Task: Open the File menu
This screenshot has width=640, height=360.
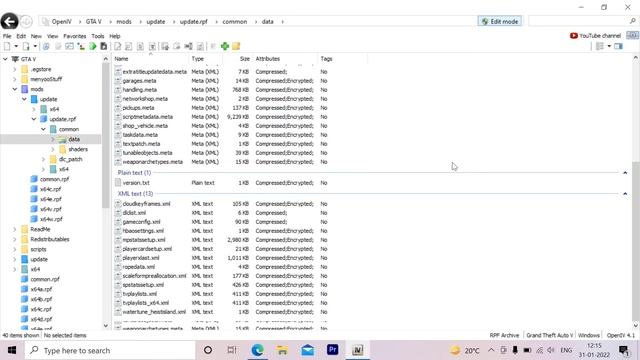Action: click(x=7, y=36)
